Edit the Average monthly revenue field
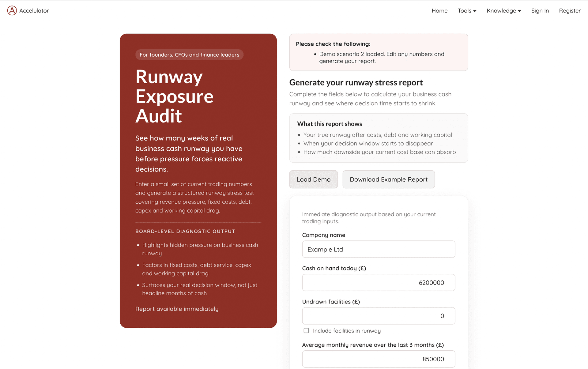 379,359
